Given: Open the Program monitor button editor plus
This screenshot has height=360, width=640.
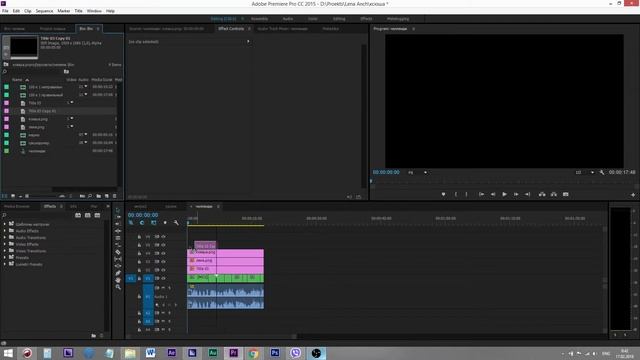Looking at the screenshot, I should pos(633,195).
